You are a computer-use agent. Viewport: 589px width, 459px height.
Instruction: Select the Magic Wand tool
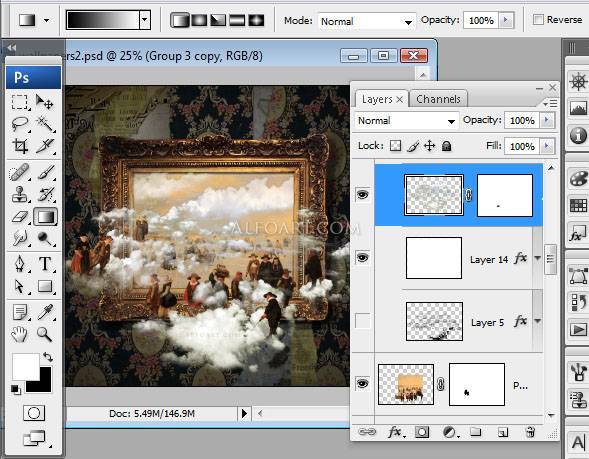[x=45, y=124]
